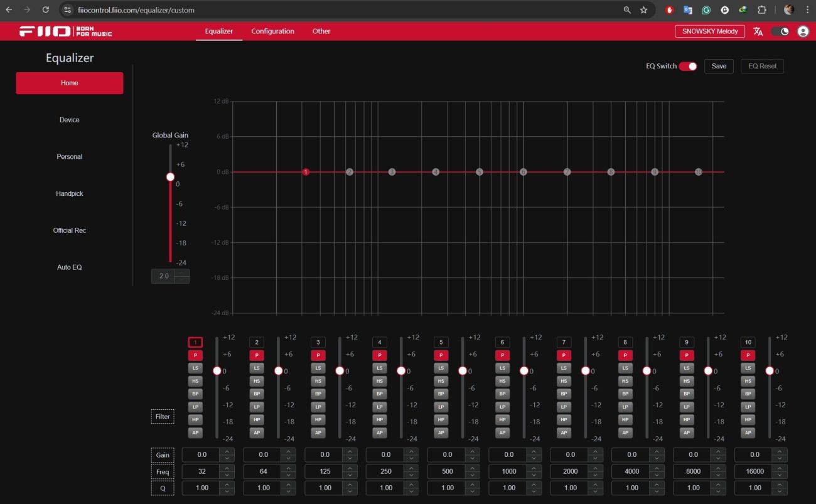The image size is (816, 504).
Task: Switch to the Configuration tab
Action: pos(272,31)
